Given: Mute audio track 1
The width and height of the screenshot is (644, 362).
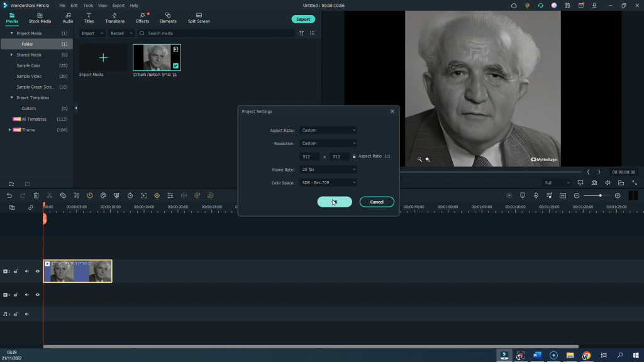Looking at the screenshot, I should pos(26,314).
